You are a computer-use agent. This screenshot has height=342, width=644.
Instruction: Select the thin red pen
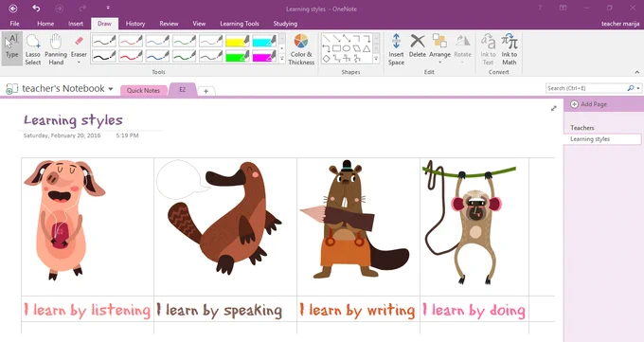click(x=131, y=41)
